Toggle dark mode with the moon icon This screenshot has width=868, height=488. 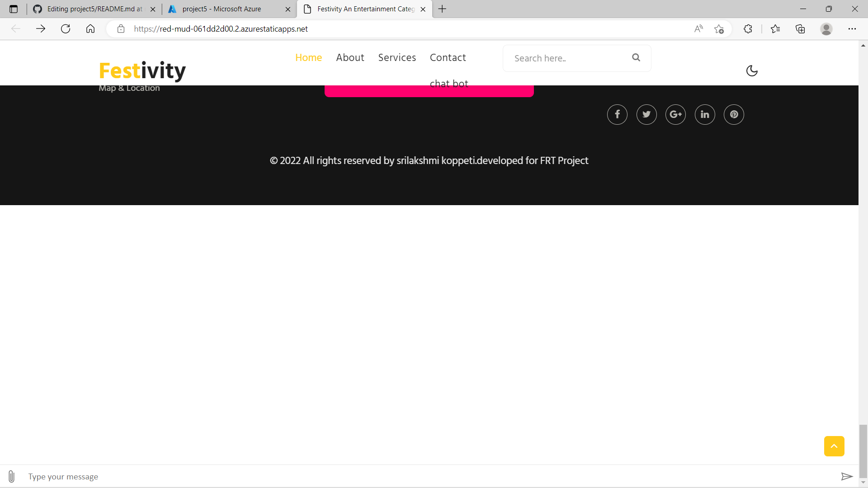coord(752,70)
